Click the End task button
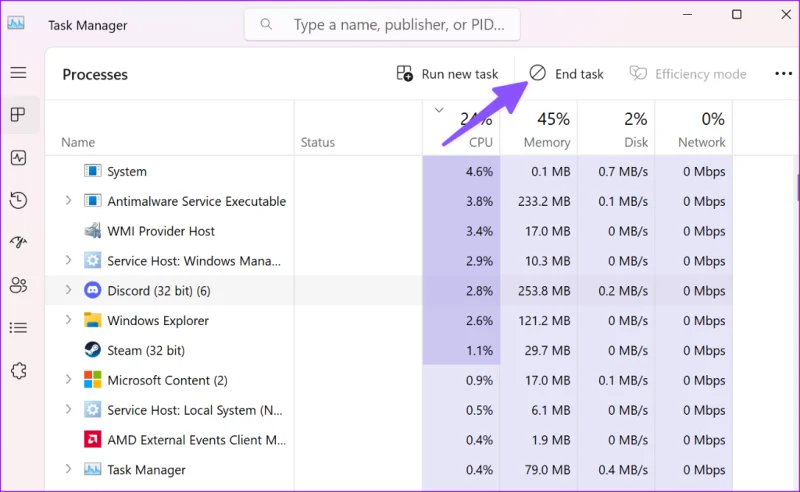800x492 pixels. (566, 74)
